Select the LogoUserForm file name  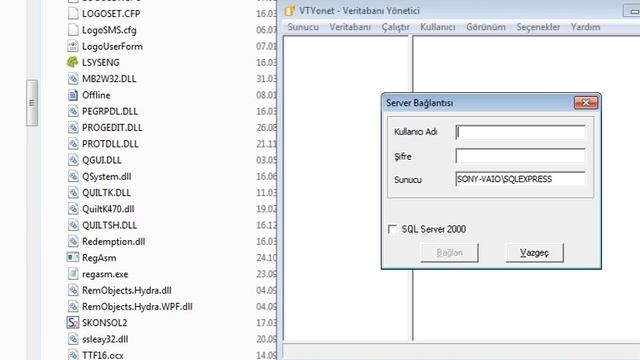coord(112,46)
